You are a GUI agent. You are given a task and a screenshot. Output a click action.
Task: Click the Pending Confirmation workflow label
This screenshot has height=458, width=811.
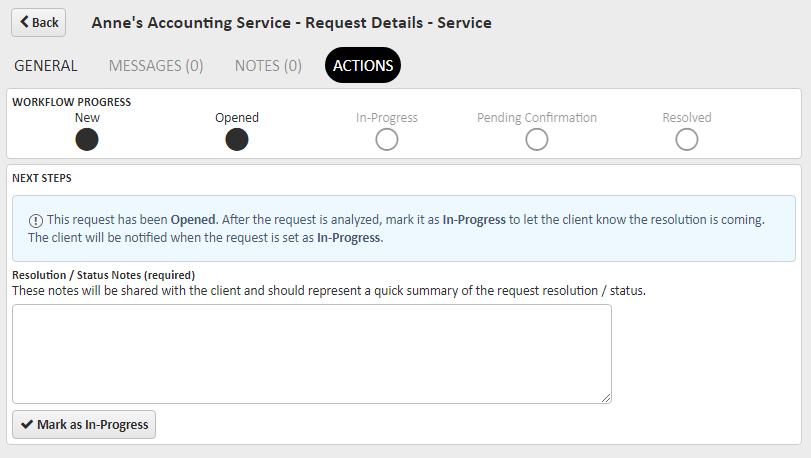537,117
